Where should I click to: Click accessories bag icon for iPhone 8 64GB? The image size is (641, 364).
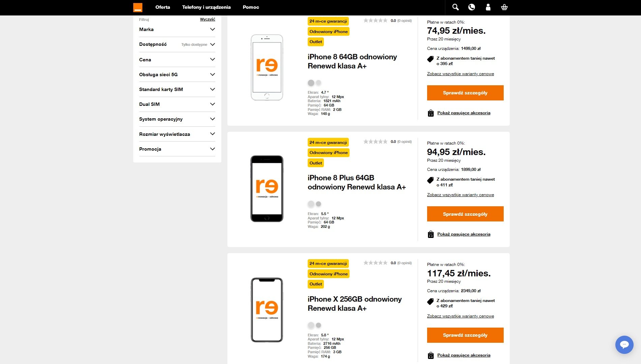(x=431, y=113)
